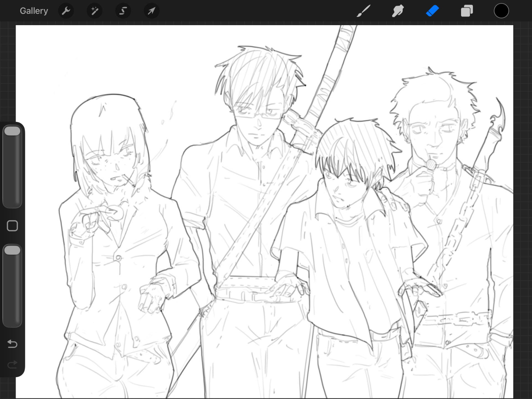532x399 pixels.
Task: Open the Layers panel
Action: click(x=467, y=11)
